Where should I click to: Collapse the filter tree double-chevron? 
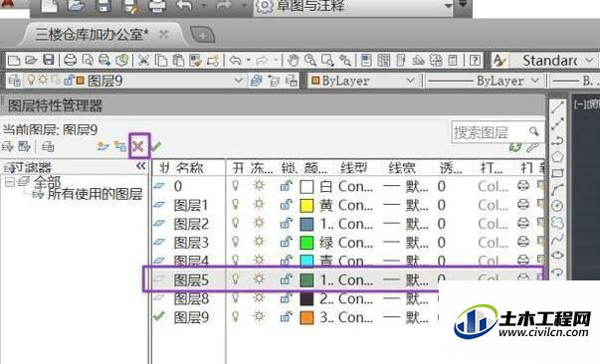click(141, 166)
